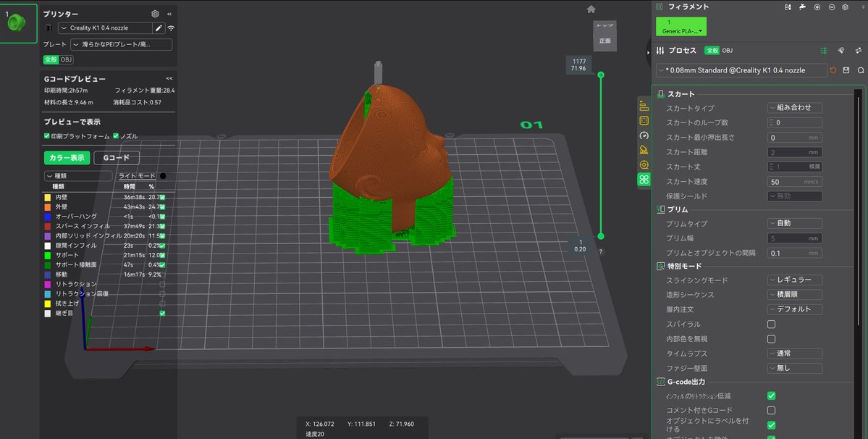The height and width of the screenshot is (439, 868).
Task: Reset process preset with undo arrow
Action: tap(833, 70)
